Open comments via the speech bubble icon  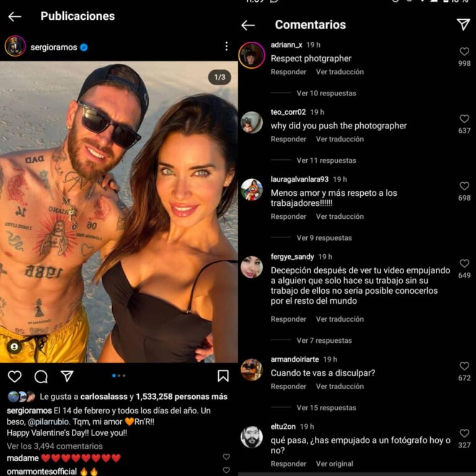click(x=41, y=376)
